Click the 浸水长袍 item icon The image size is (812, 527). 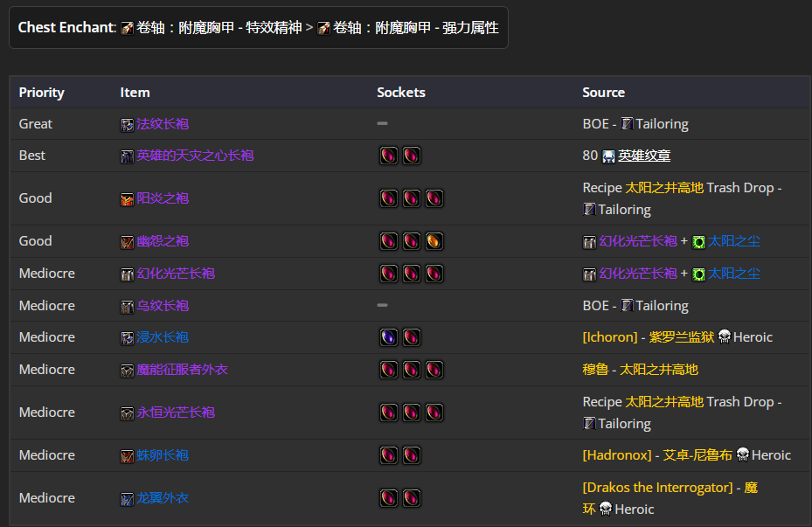(x=127, y=338)
